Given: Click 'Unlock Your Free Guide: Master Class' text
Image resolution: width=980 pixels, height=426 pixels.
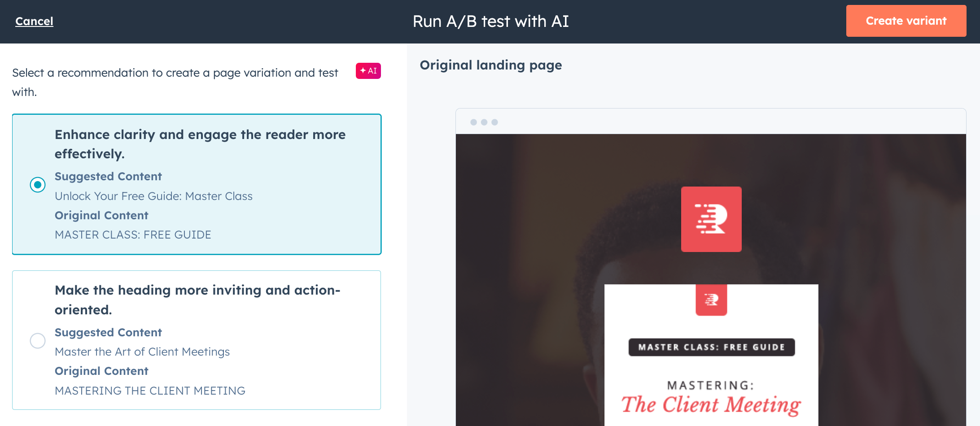Looking at the screenshot, I should 153,196.
